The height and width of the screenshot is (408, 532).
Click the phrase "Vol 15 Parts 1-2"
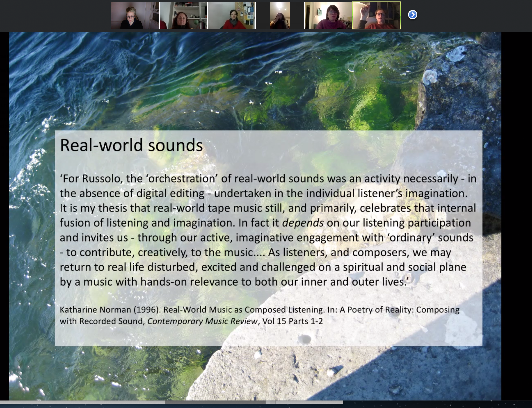293,321
